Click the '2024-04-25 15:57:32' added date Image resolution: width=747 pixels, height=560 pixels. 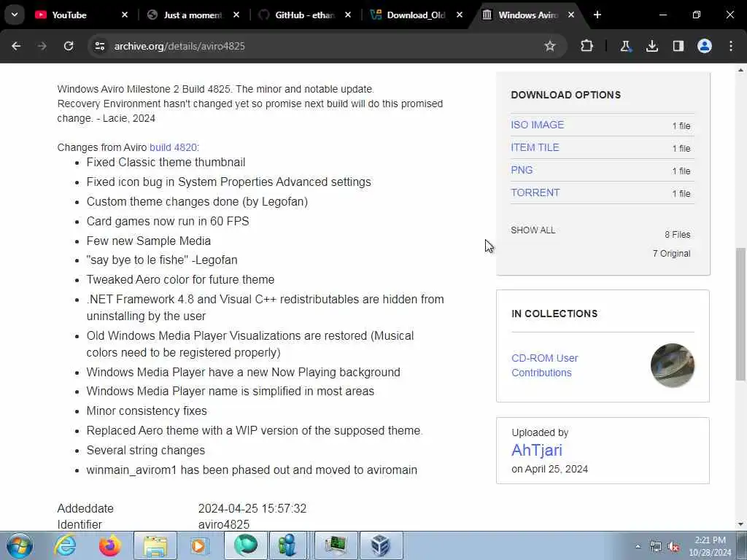tap(252, 508)
